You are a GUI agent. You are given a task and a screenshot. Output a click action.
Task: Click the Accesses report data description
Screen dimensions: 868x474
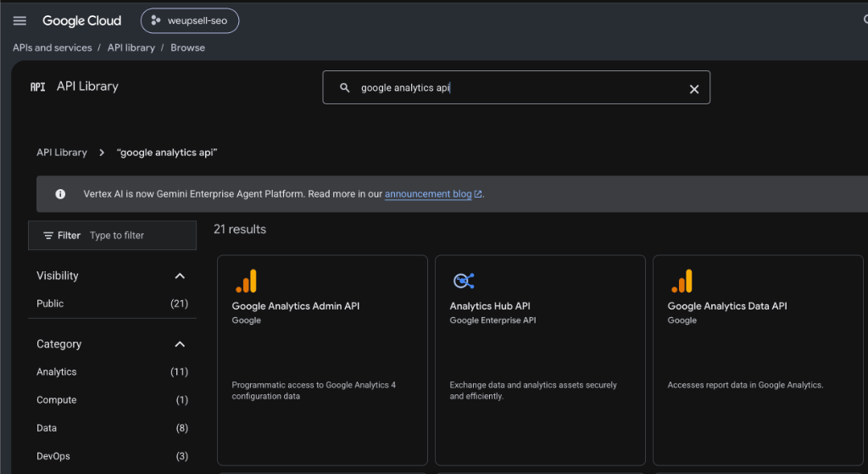[745, 385]
